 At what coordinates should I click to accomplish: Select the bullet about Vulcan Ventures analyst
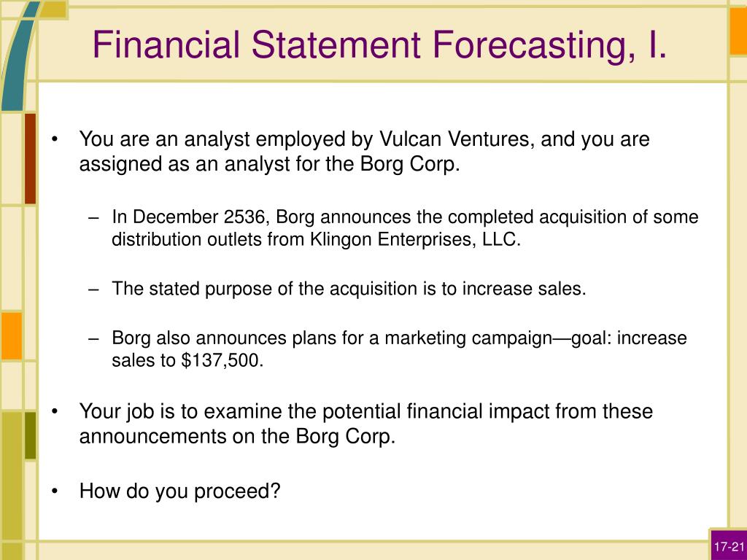(x=365, y=152)
